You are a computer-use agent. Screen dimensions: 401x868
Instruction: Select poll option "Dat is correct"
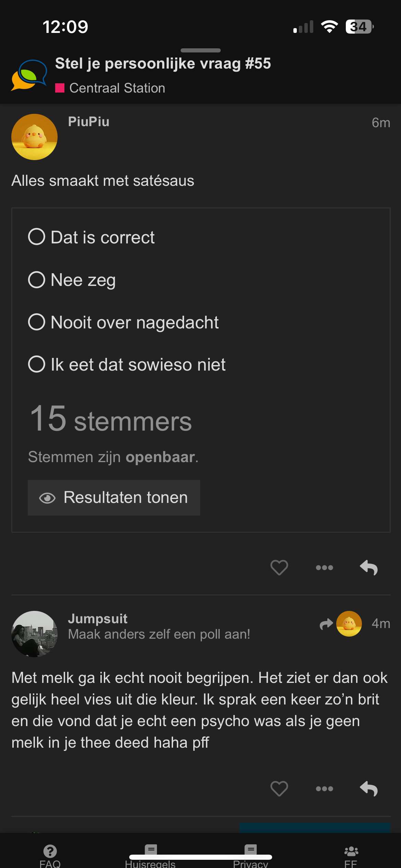[x=37, y=237]
